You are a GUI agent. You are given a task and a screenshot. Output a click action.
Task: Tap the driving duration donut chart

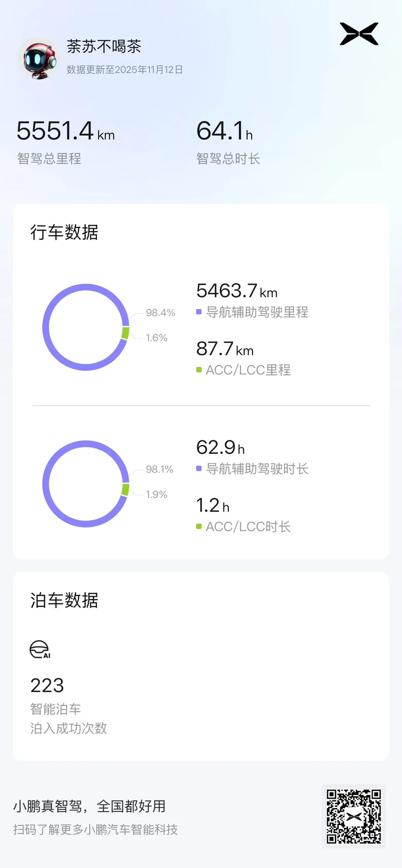pyautogui.click(x=86, y=484)
